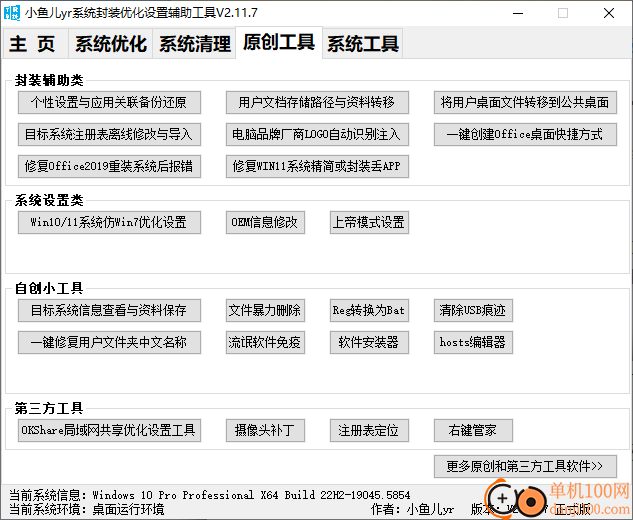Click the 作者: 小鱼儿yr label
This screenshot has width=633, height=520.
pyautogui.click(x=413, y=510)
